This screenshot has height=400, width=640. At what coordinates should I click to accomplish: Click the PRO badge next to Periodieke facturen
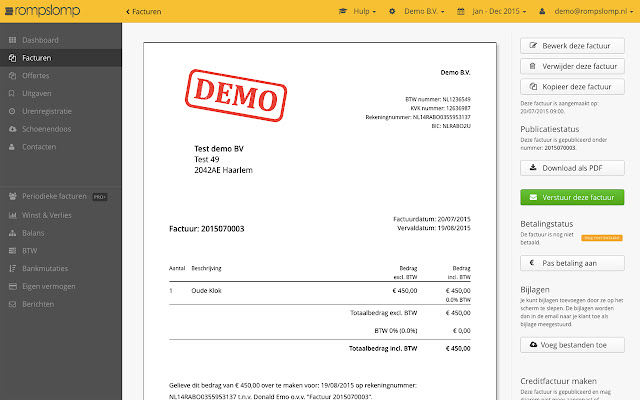pos(100,197)
